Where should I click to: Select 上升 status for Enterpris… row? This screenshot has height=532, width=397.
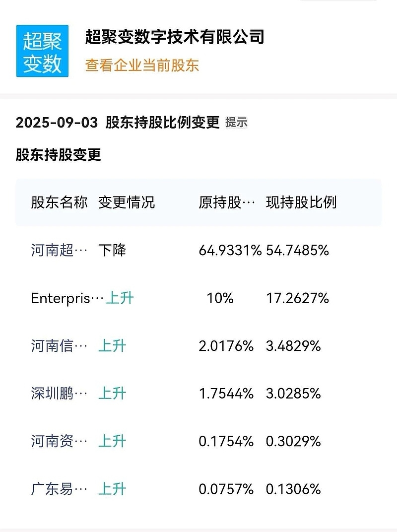tap(120, 298)
